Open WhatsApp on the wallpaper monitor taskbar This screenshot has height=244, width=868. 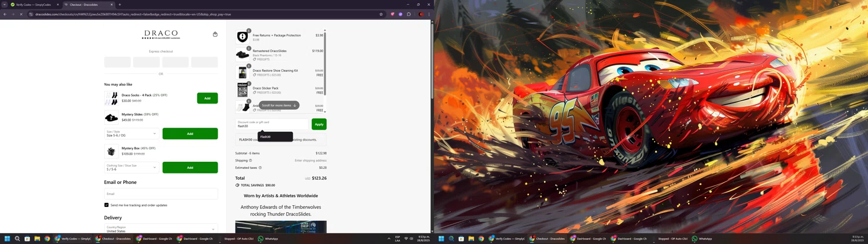point(702,238)
